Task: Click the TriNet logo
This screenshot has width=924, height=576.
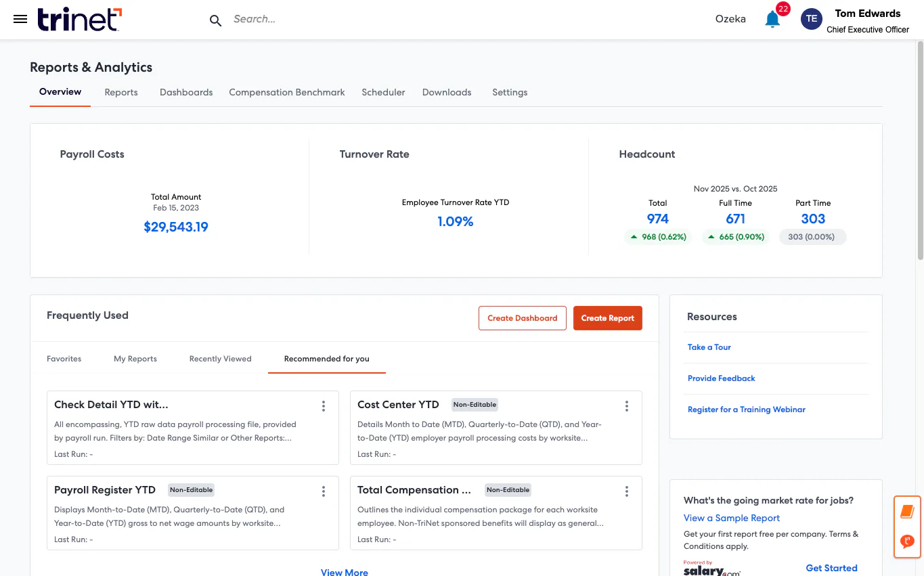Action: [x=80, y=19]
